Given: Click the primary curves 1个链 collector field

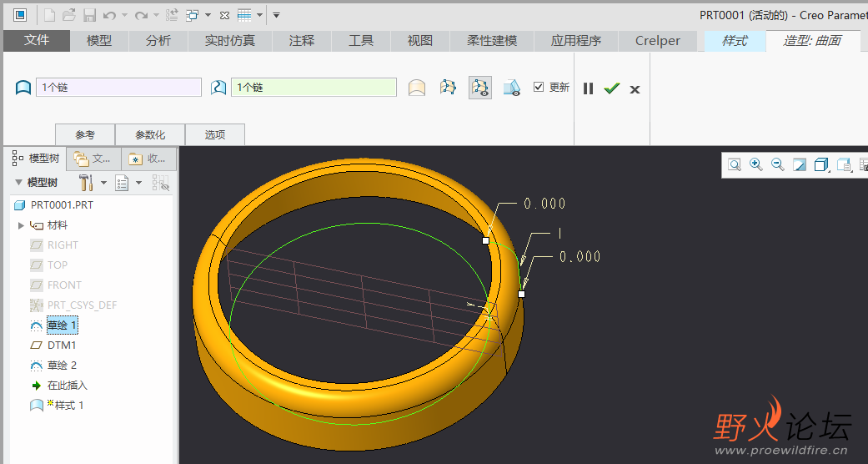Looking at the screenshot, I should click(x=118, y=88).
